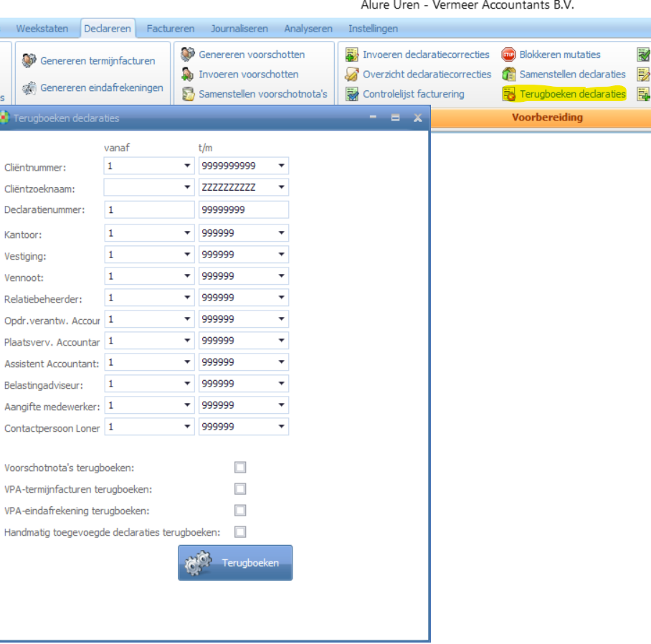Click Samenstellen declaraties in the ribbon
651x644 pixels.
point(572,75)
